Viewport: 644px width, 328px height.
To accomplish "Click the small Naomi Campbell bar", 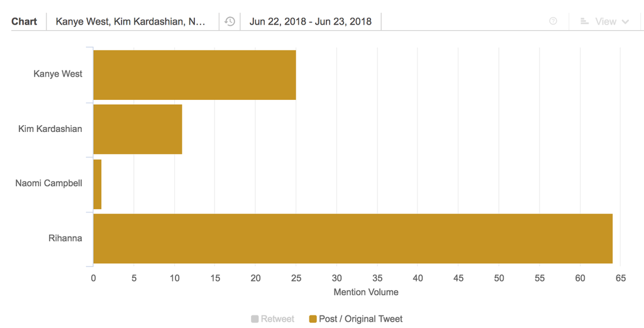I will coord(97,184).
